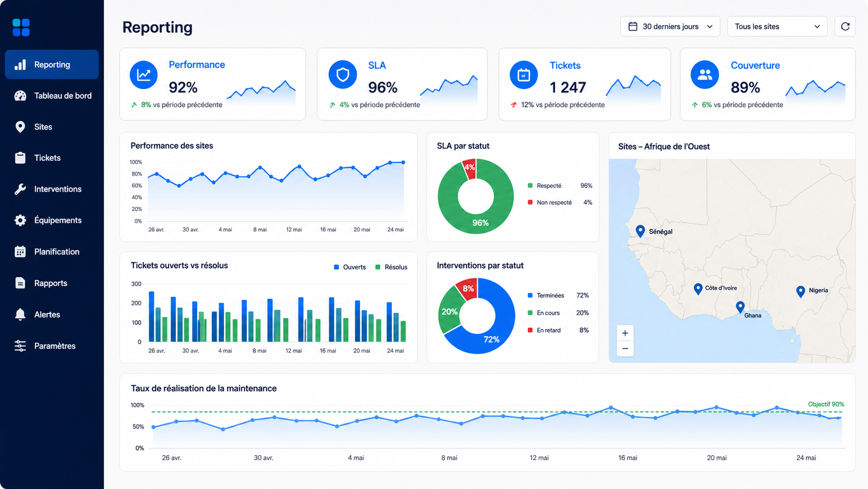Toggle the Ouverts legend series
This screenshot has width=868, height=489.
tap(350, 267)
